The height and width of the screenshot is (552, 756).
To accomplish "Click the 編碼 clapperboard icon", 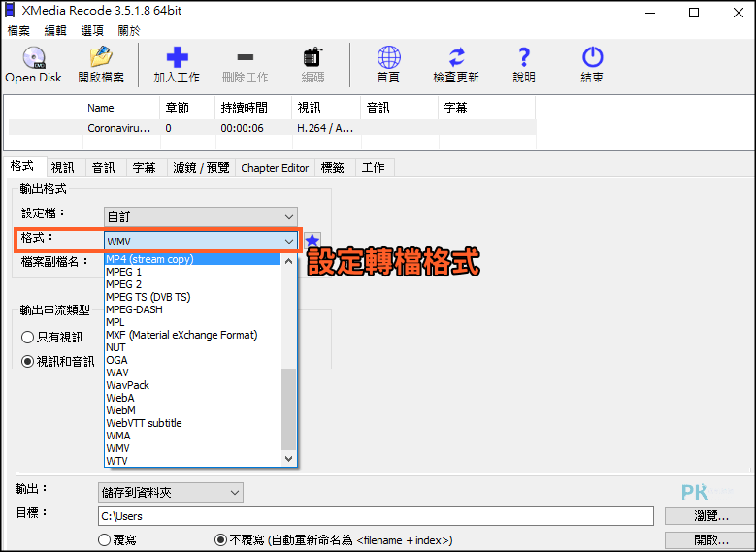I will click(x=312, y=57).
